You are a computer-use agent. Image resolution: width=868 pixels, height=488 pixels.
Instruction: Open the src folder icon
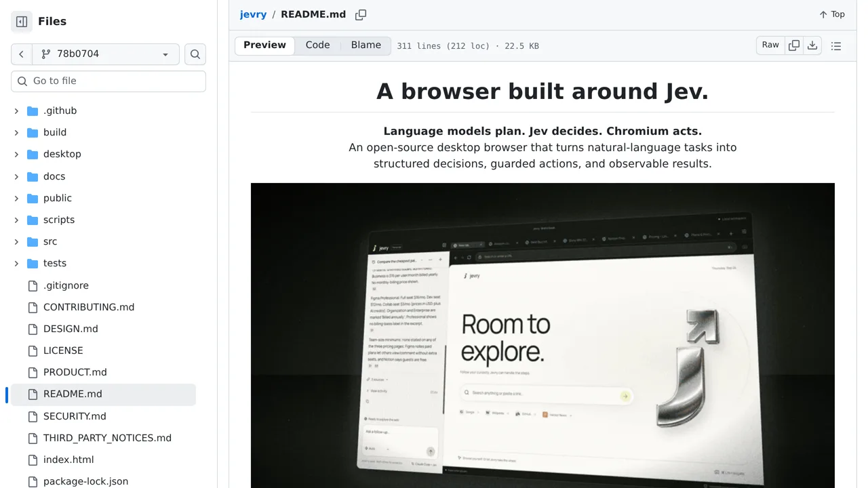click(33, 242)
